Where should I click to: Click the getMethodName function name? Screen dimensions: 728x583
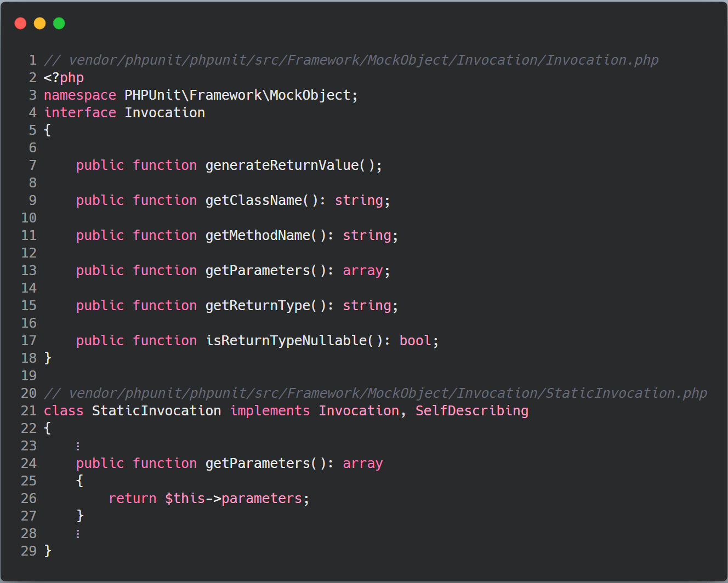[258, 236]
